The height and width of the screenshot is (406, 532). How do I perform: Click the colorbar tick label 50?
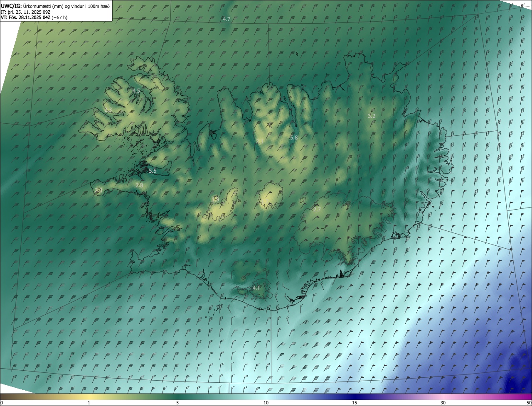(x=529, y=403)
